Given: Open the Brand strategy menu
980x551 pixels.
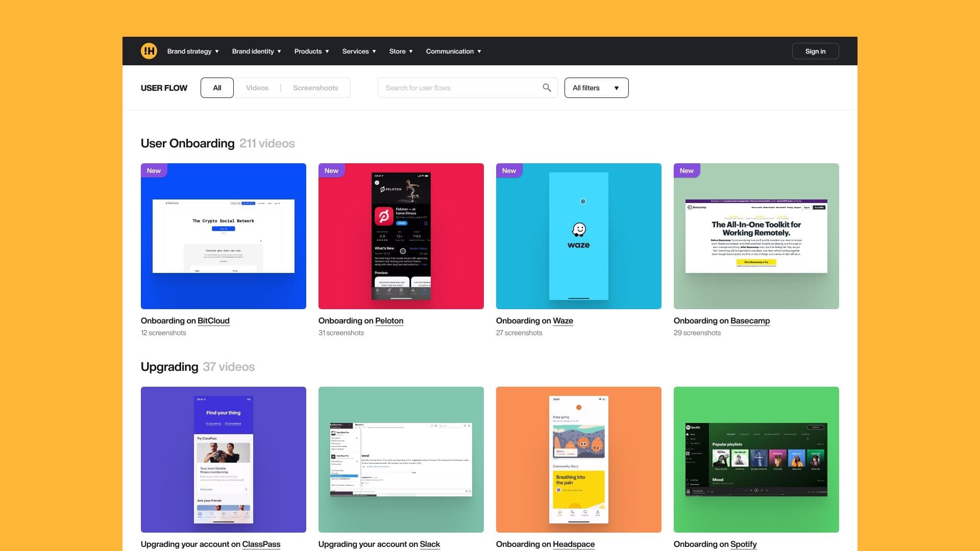Looking at the screenshot, I should (x=193, y=51).
